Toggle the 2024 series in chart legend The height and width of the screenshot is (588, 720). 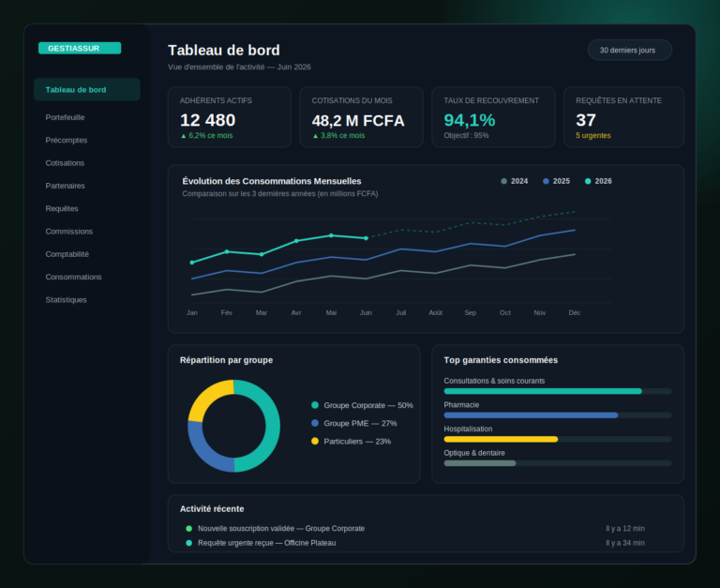515,181
